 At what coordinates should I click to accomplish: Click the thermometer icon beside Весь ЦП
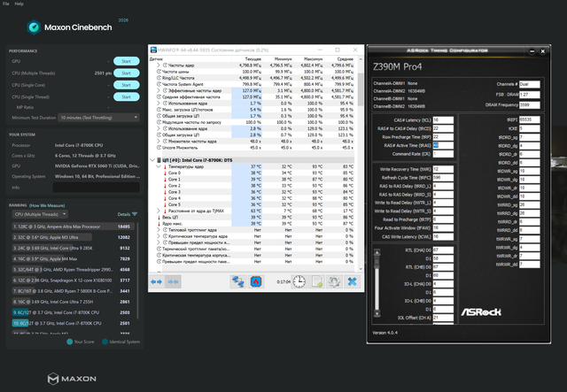point(159,217)
